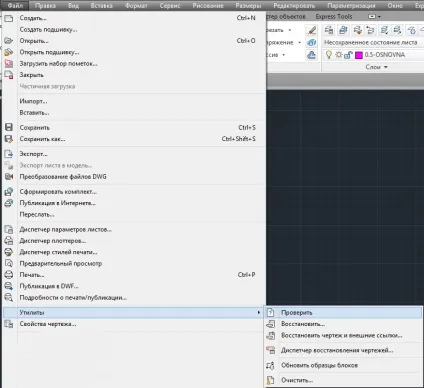Choose Обновить образцы блоков with icon
This screenshot has height=388, width=424.
343,365
